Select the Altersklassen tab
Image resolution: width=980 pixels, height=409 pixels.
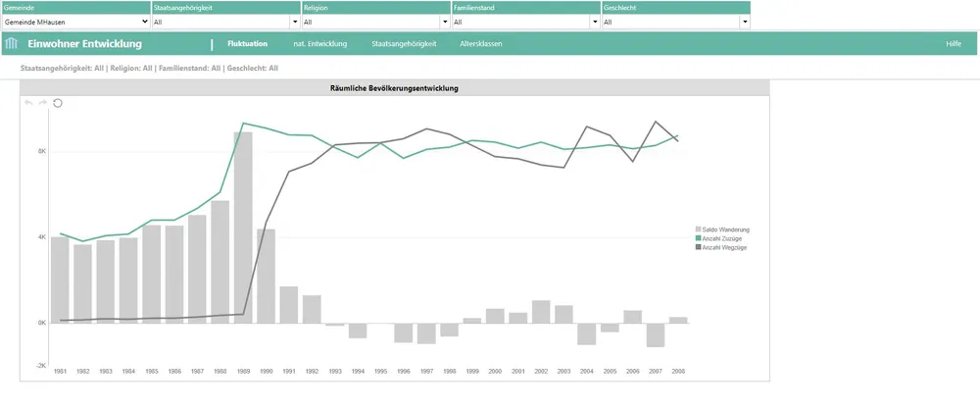point(481,44)
